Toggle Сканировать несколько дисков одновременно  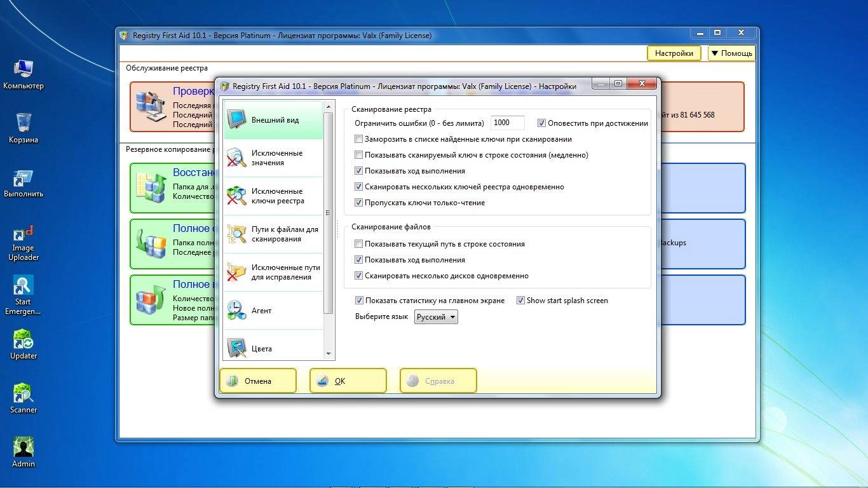click(x=359, y=276)
